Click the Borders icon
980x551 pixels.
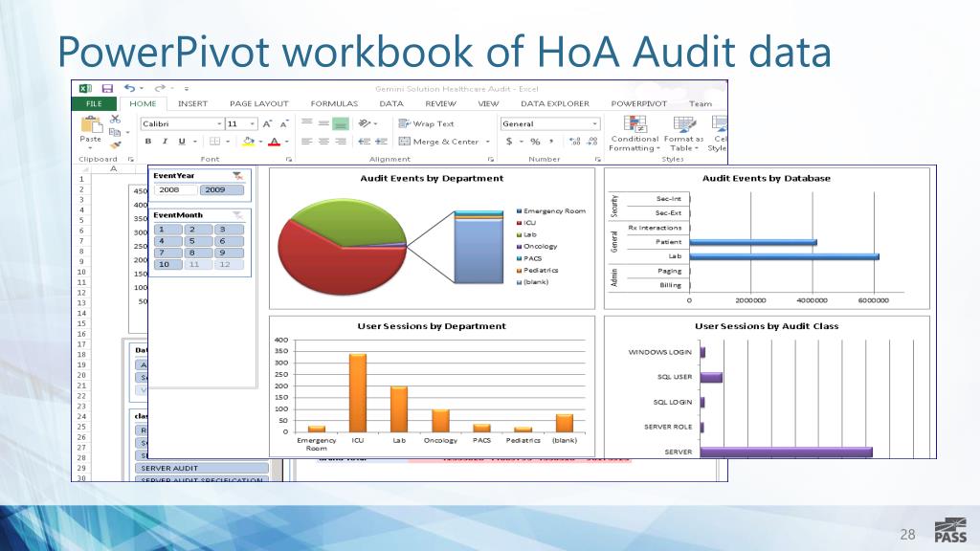215,142
